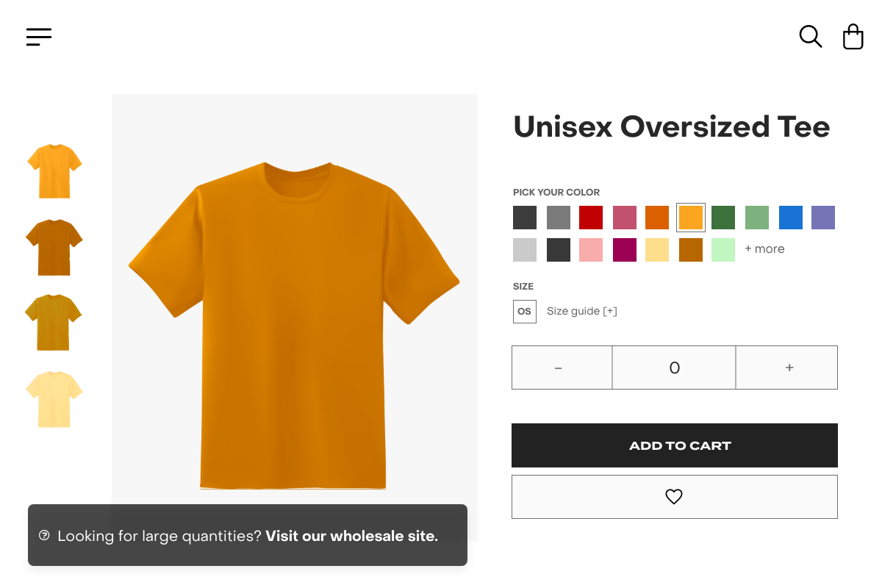
Task: View the dark orange tee thumbnail
Action: (x=54, y=247)
